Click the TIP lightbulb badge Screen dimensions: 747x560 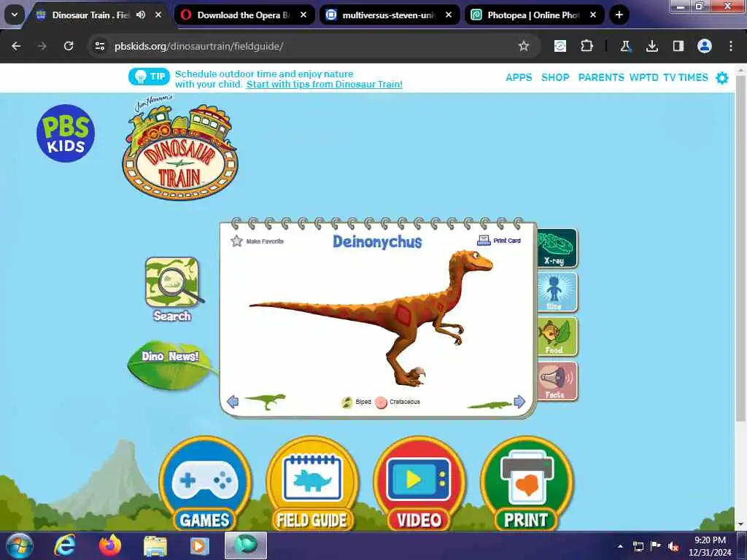tap(149, 77)
